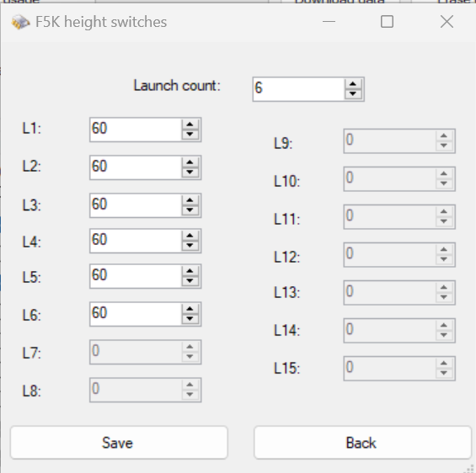Save the height switch settings
The height and width of the screenshot is (473, 476).
119,443
